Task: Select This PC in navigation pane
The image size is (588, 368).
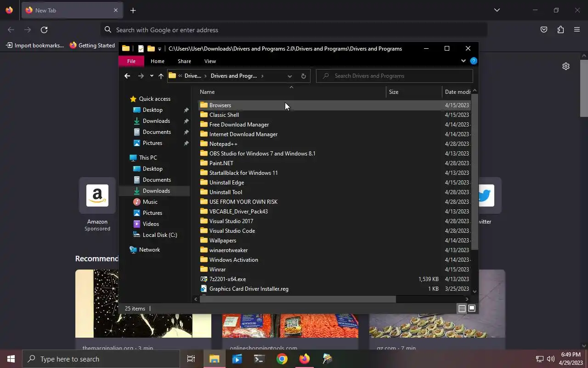Action: pos(148,158)
